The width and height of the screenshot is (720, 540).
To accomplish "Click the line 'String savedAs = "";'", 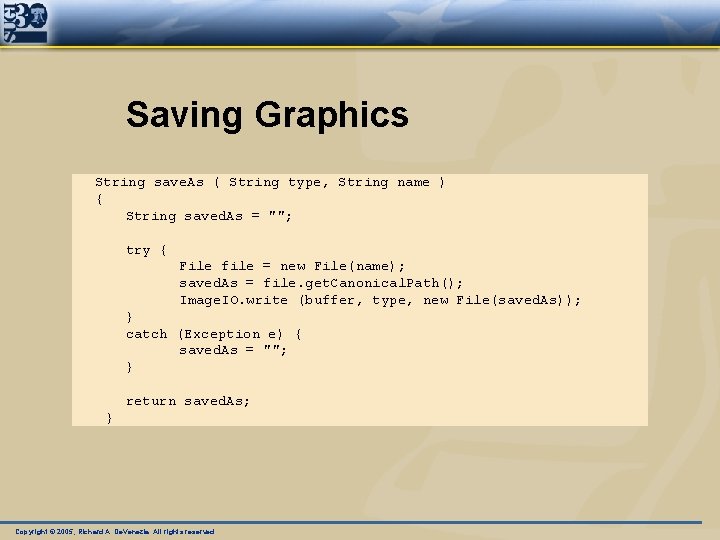I will click(x=209, y=216).
